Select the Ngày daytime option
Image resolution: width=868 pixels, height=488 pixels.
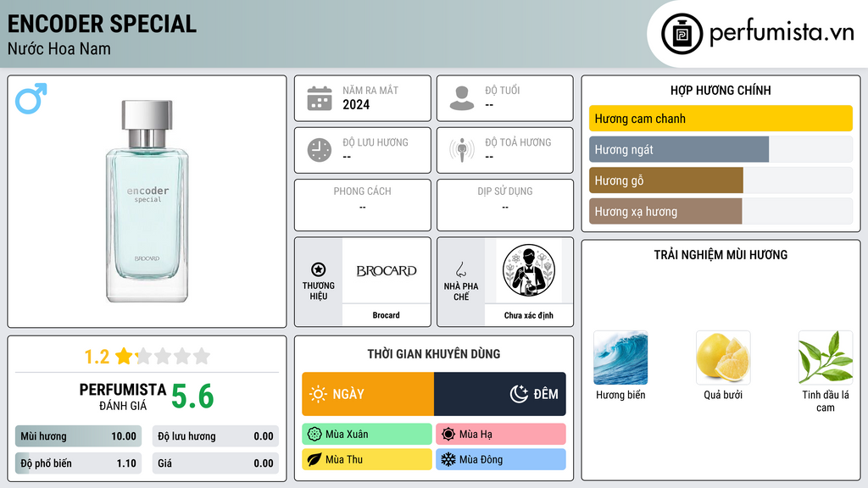[x=368, y=394]
